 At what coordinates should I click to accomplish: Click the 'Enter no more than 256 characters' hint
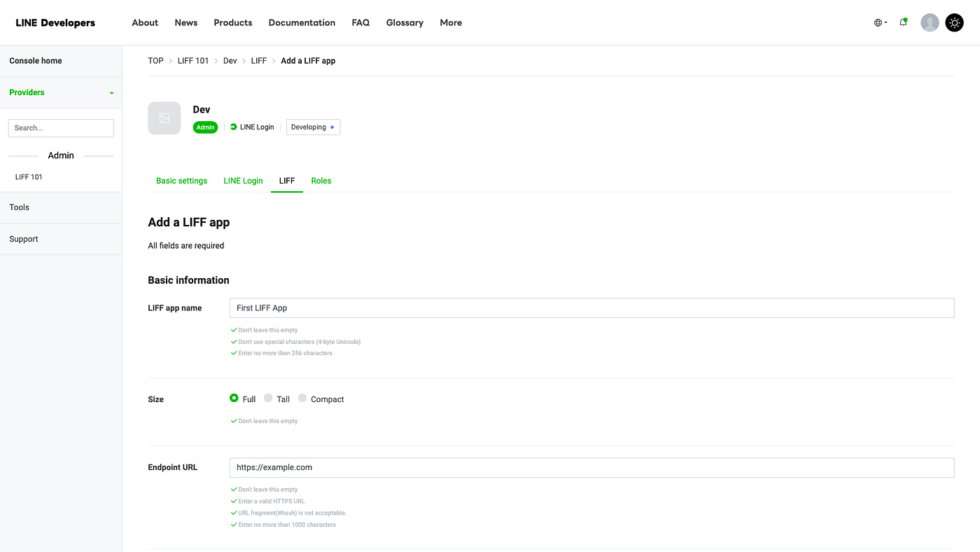point(285,353)
